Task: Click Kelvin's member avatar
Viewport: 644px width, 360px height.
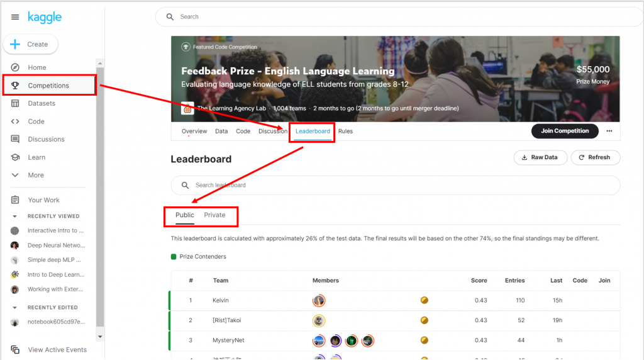Action: [319, 300]
